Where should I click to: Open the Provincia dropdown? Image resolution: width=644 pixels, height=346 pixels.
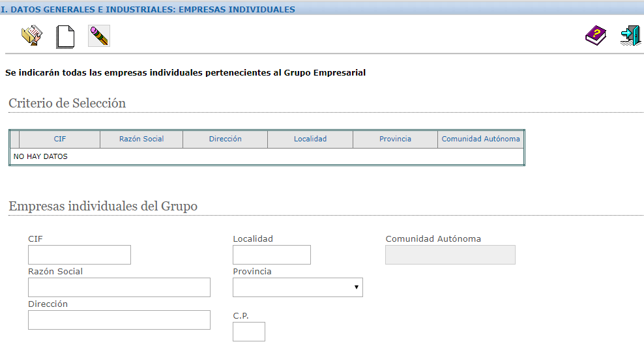297,287
